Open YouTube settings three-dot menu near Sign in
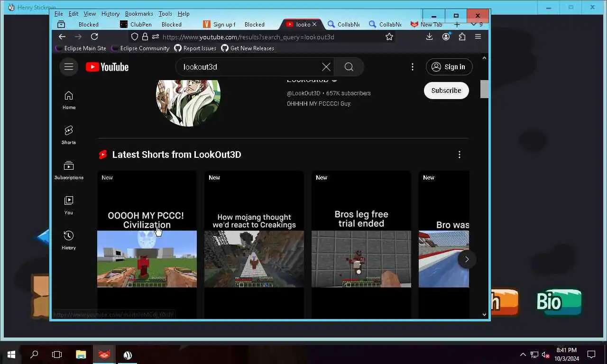The image size is (607, 364). (413, 67)
